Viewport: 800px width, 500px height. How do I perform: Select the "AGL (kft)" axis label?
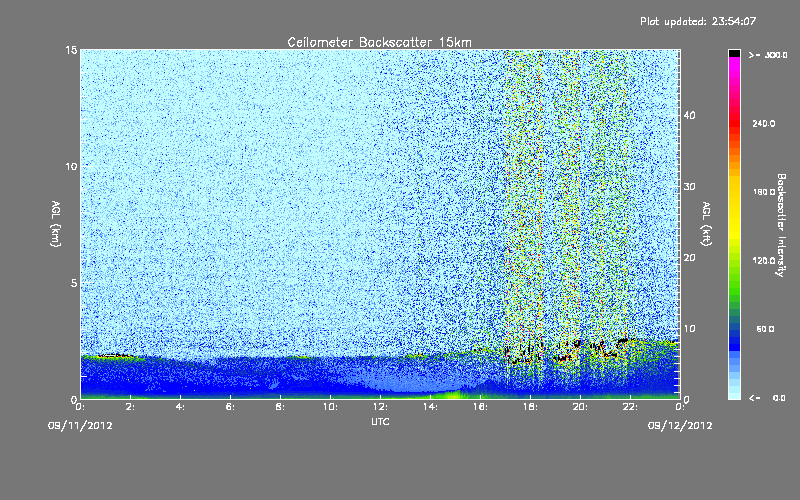click(706, 223)
